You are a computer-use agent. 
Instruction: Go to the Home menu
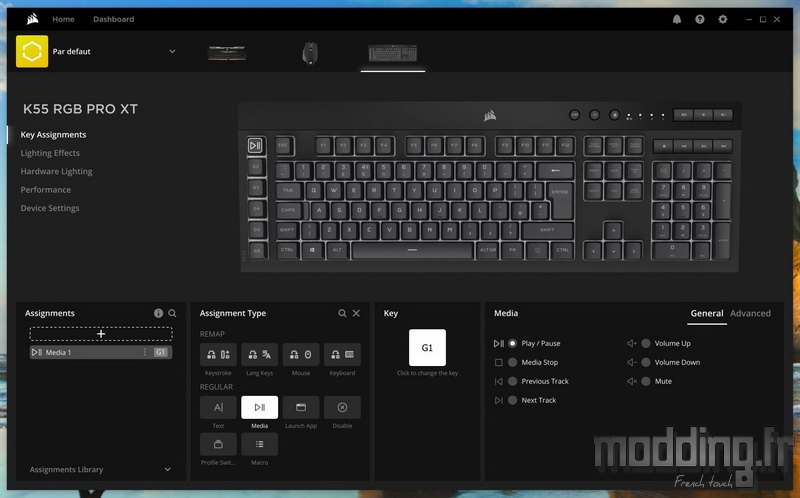(x=63, y=19)
